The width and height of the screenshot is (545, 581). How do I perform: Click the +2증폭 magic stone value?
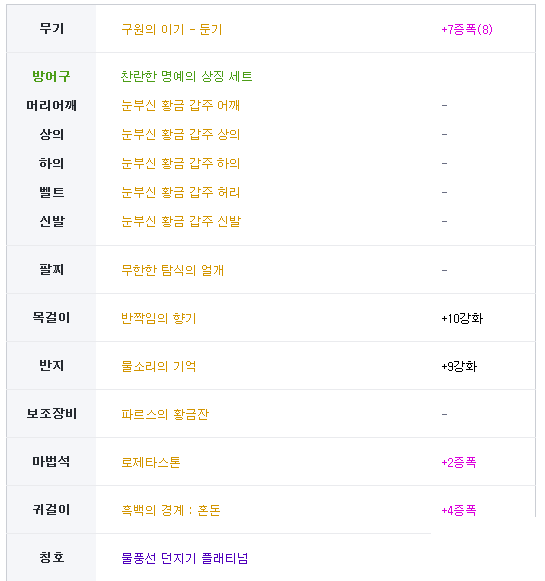459,462
